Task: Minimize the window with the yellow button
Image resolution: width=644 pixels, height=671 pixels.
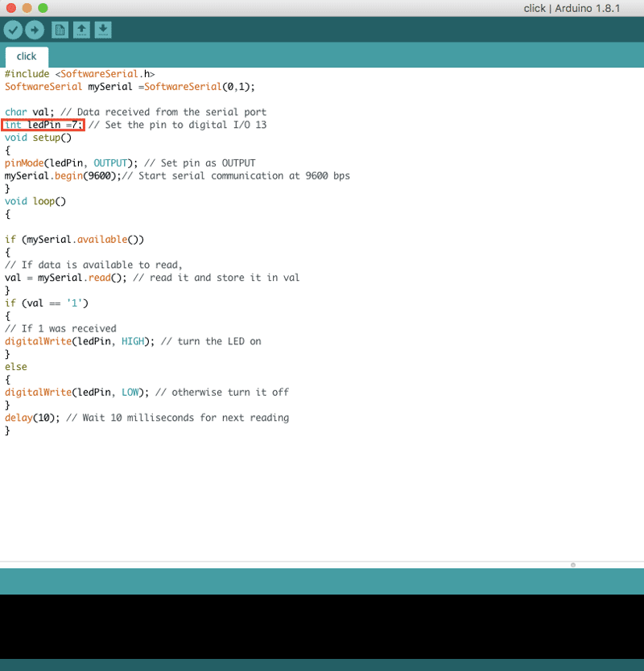Action: pos(27,8)
